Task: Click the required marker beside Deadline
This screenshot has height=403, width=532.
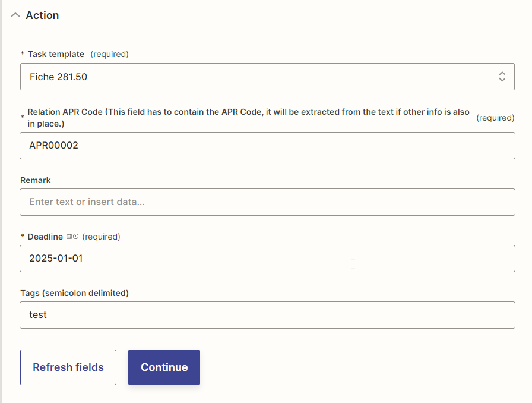Action: (101, 237)
